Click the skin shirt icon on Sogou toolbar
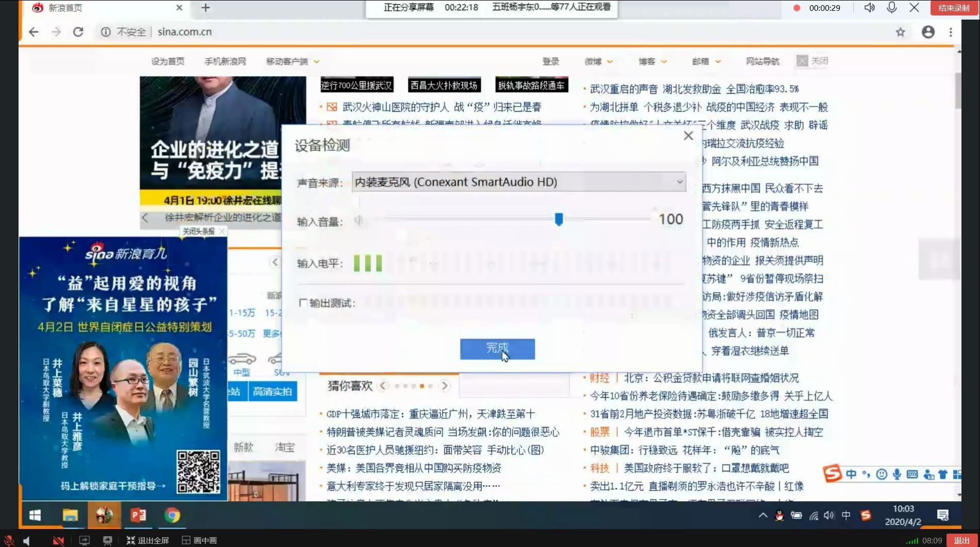Image resolution: width=980 pixels, height=547 pixels. pyautogui.click(x=943, y=474)
